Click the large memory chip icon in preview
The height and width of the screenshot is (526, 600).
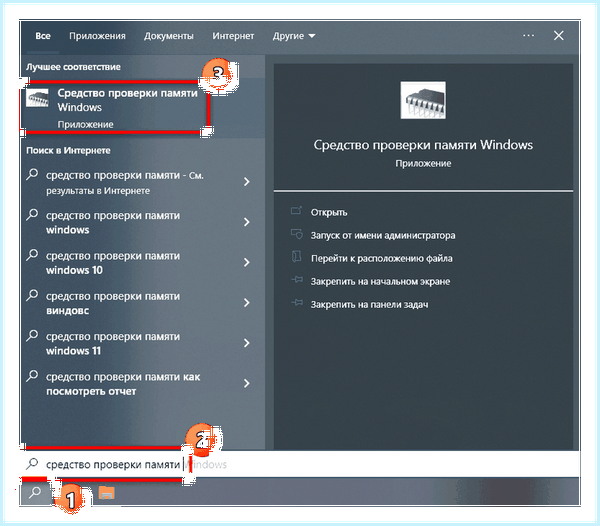423,100
